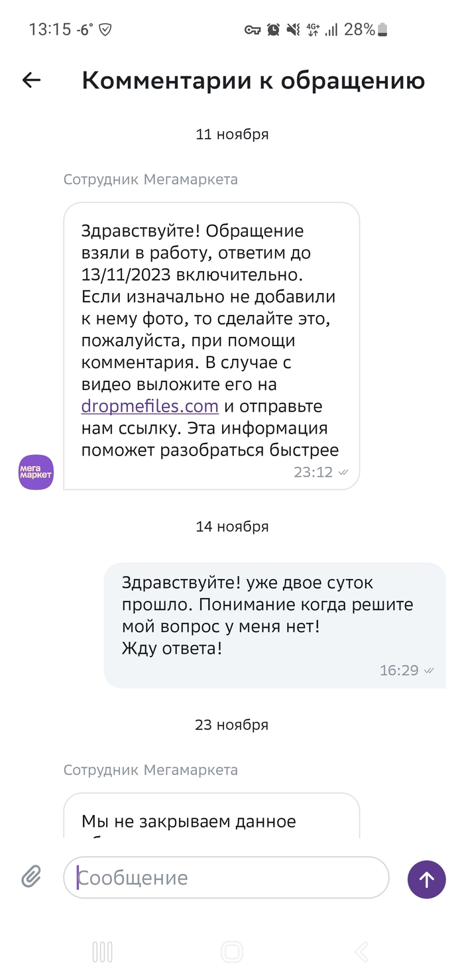The width and height of the screenshot is (464, 980).
Task: Tap the paperclip attach file icon
Action: click(31, 877)
